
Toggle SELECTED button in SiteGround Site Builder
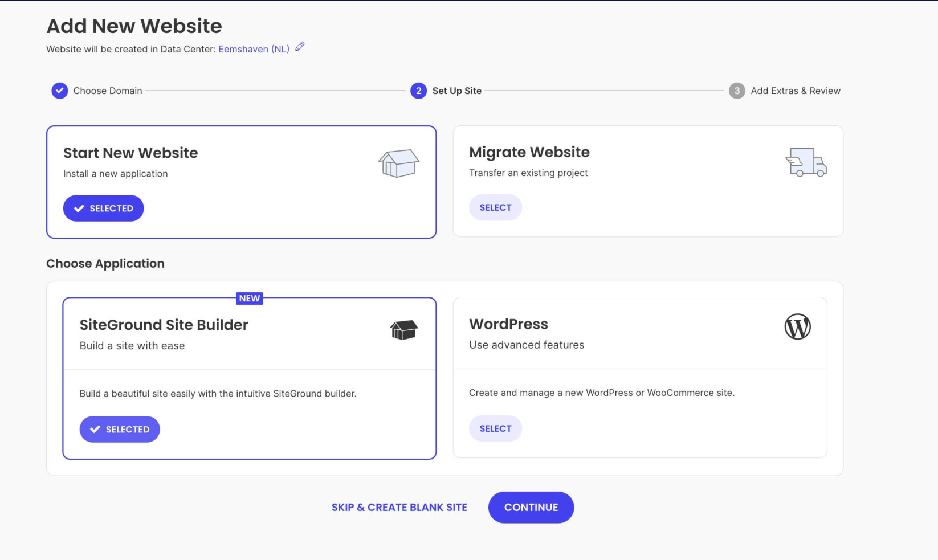120,430
